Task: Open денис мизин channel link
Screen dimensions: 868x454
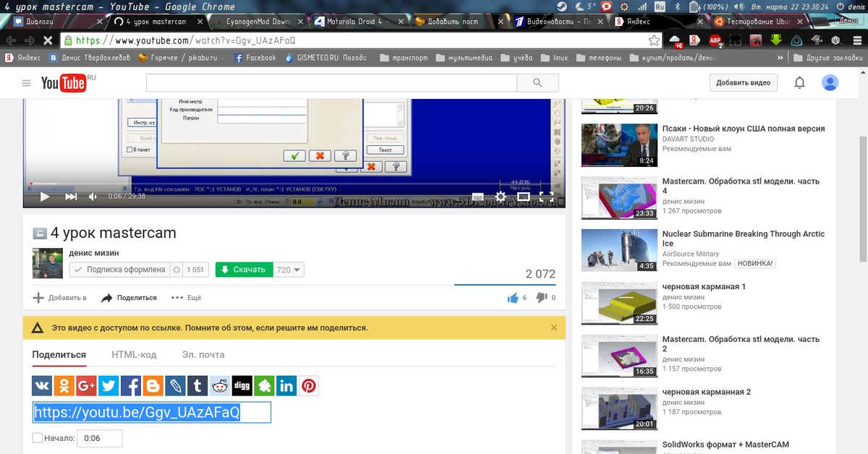Action: coord(94,253)
